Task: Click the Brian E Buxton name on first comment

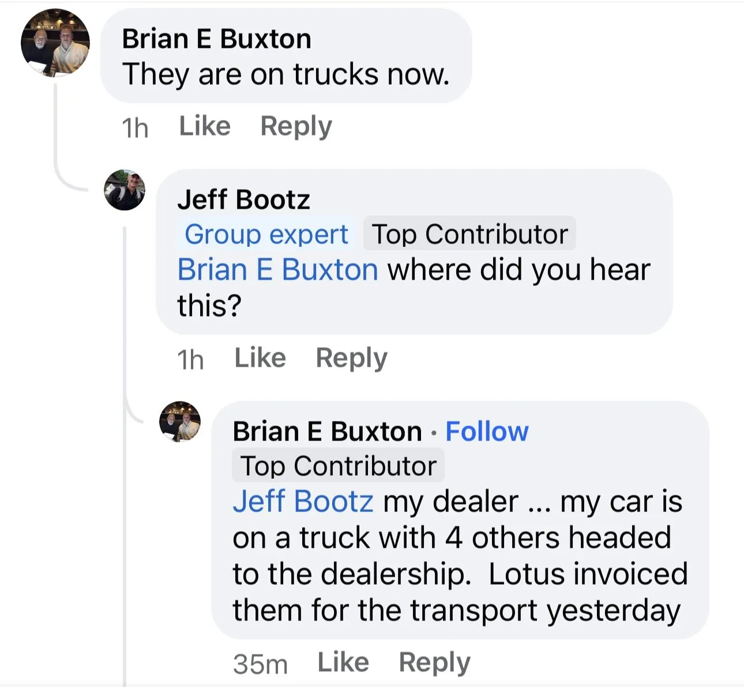Action: [x=217, y=39]
